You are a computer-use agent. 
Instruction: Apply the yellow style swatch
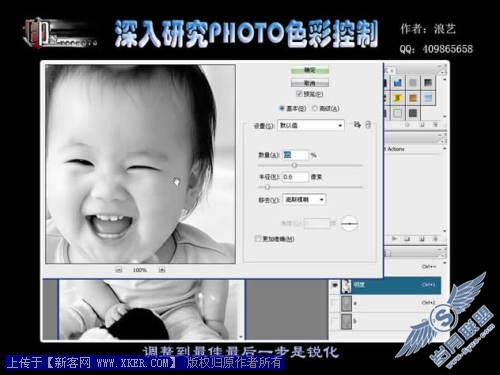click(x=397, y=98)
